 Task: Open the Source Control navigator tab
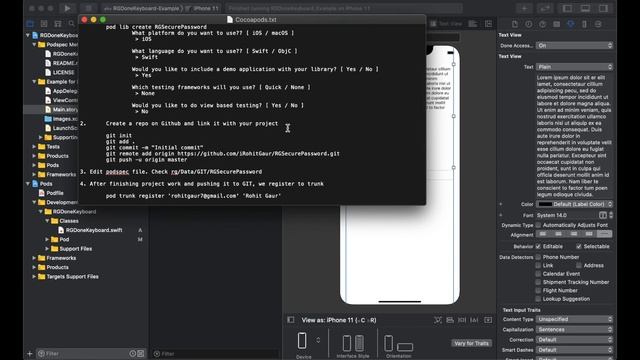pos(44,24)
